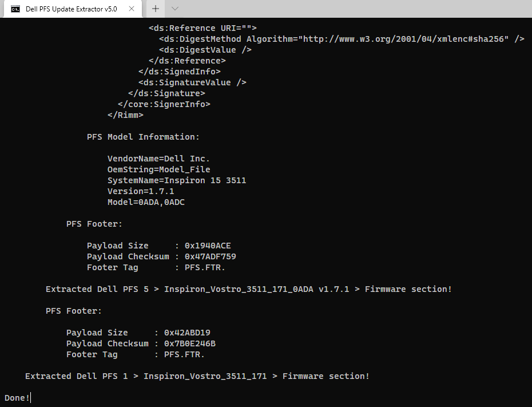Screen dimensions: 532x407
Task: Click the closing </Rimm> tag line
Action: click(125, 115)
